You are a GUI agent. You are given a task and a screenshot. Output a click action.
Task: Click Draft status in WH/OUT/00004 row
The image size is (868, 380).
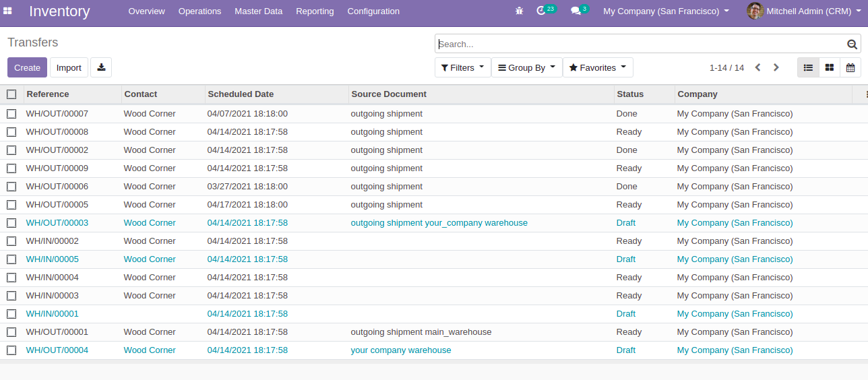[x=626, y=350]
